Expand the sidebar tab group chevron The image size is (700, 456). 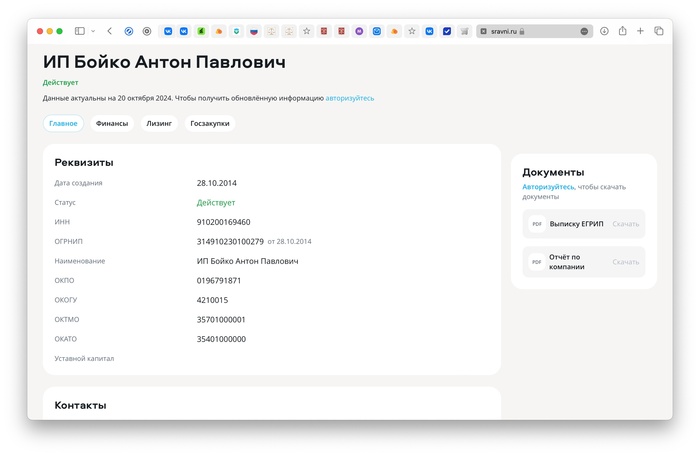coord(93,31)
